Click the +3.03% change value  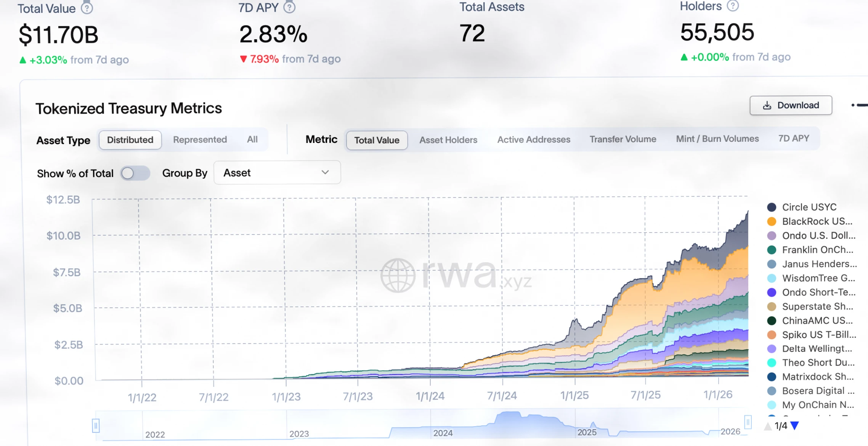48,60
